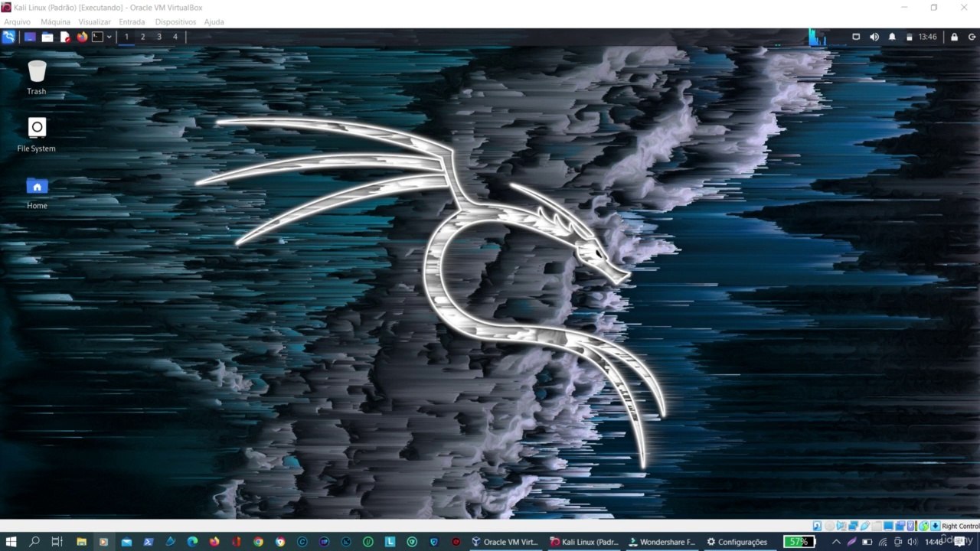The width and height of the screenshot is (980, 551).
Task: Open Windows Search from the taskbar
Action: [x=34, y=542]
